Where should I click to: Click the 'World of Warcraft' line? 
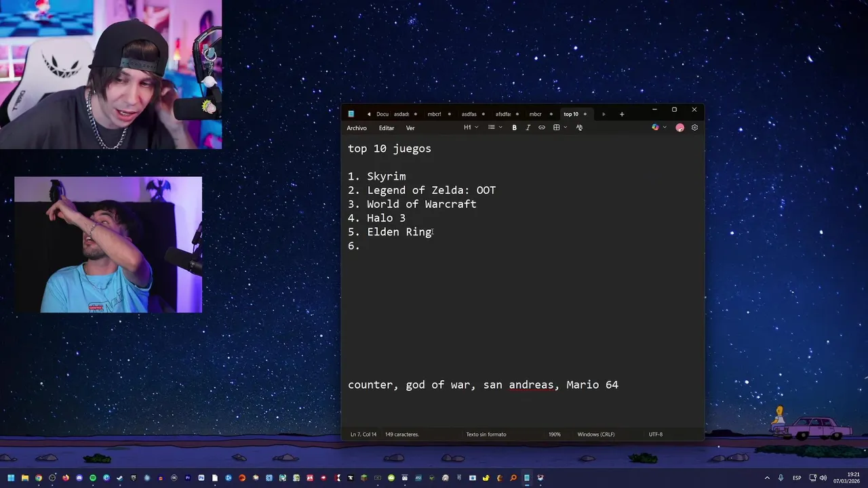pyautogui.click(x=422, y=204)
